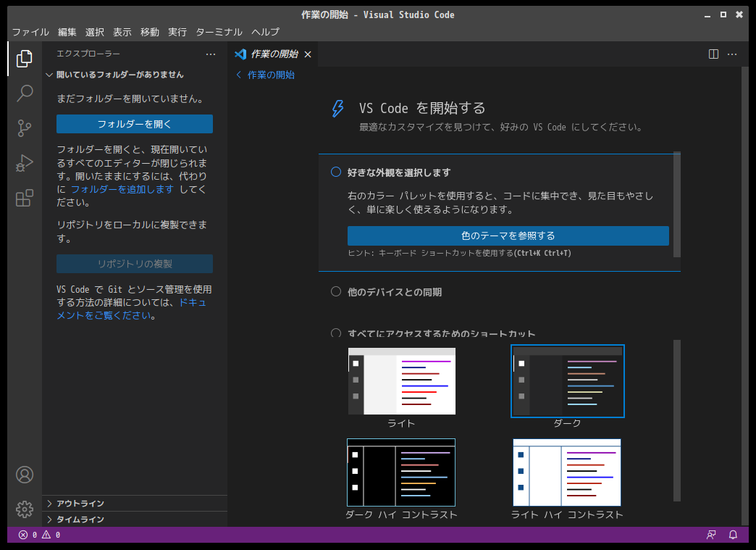Image resolution: width=756 pixels, height=550 pixels.
Task: Click the フォルダーを開く button
Action: coord(135,124)
